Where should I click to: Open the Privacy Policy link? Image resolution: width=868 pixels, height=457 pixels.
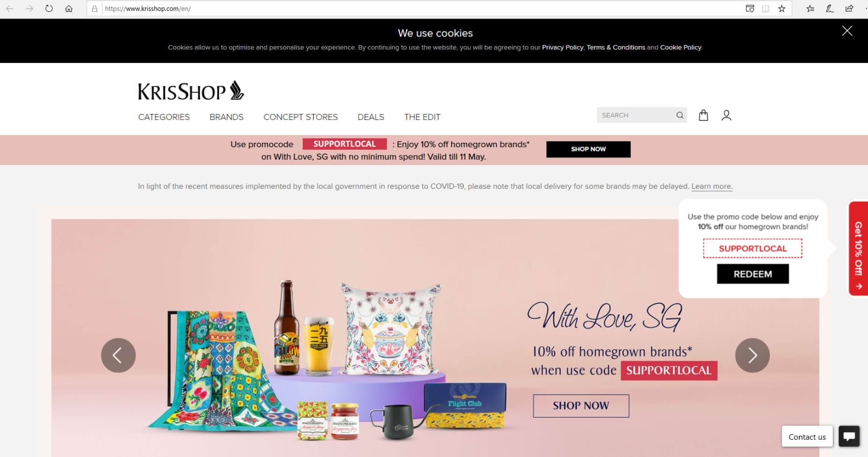(x=563, y=48)
